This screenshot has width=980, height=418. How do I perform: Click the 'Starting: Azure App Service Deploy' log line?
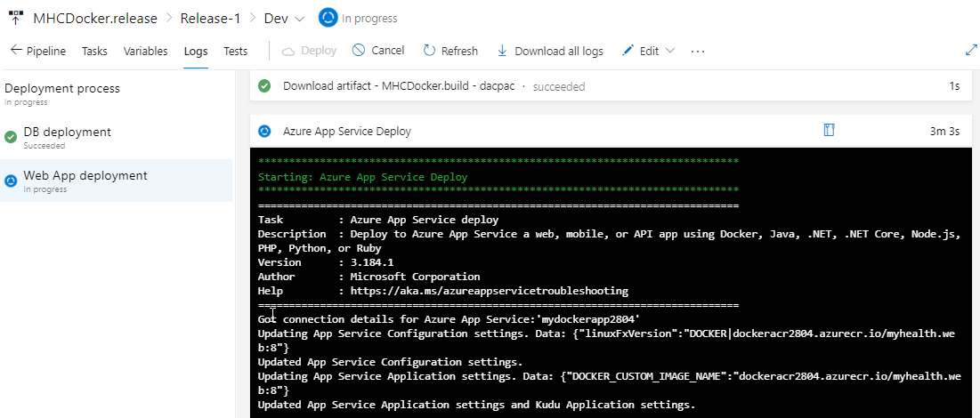point(362,177)
